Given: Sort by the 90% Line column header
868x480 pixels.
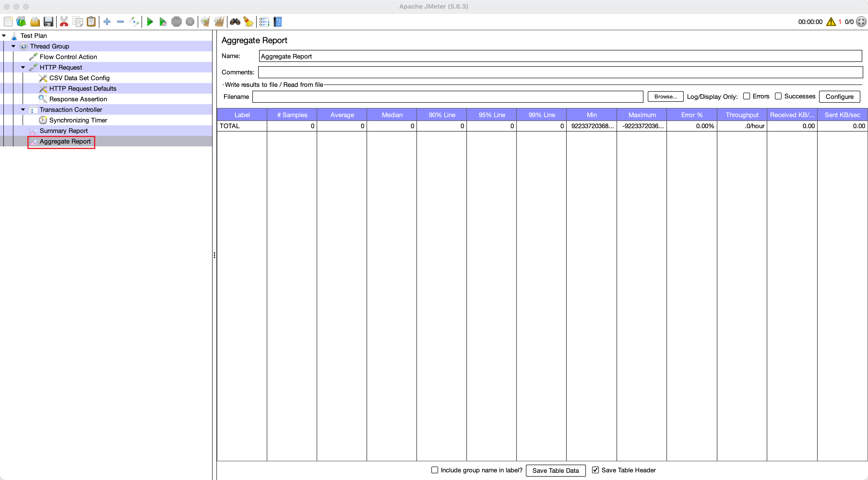Looking at the screenshot, I should 442,115.
